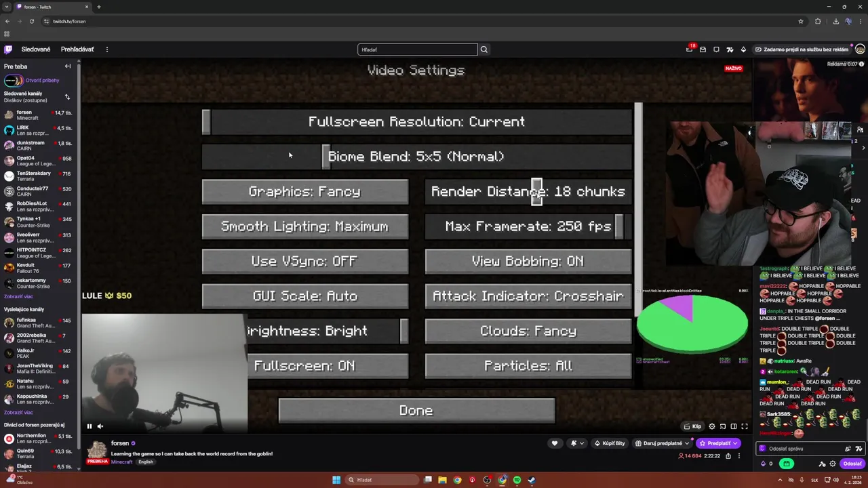The image size is (868, 488).
Task: Click Max Framerate slider handle
Action: 619,226
